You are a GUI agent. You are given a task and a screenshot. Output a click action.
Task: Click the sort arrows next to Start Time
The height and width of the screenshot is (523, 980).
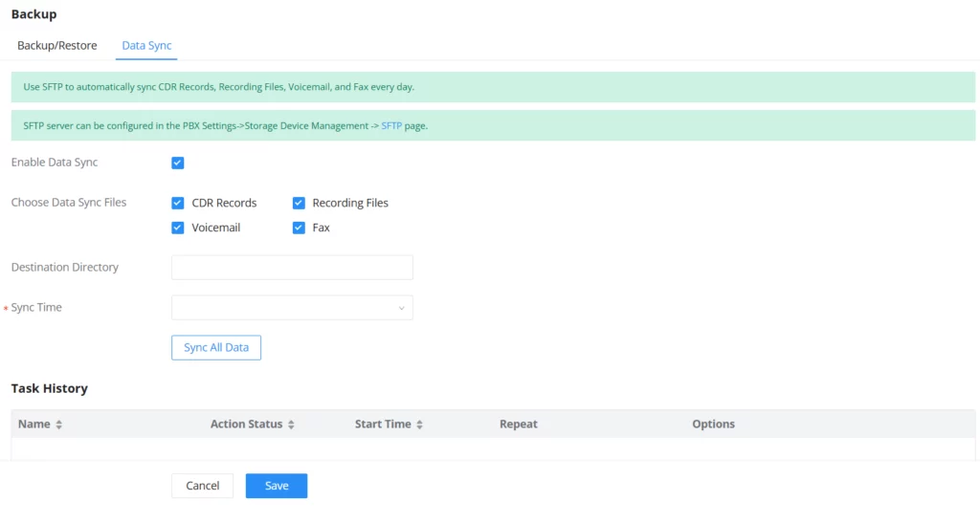420,425
